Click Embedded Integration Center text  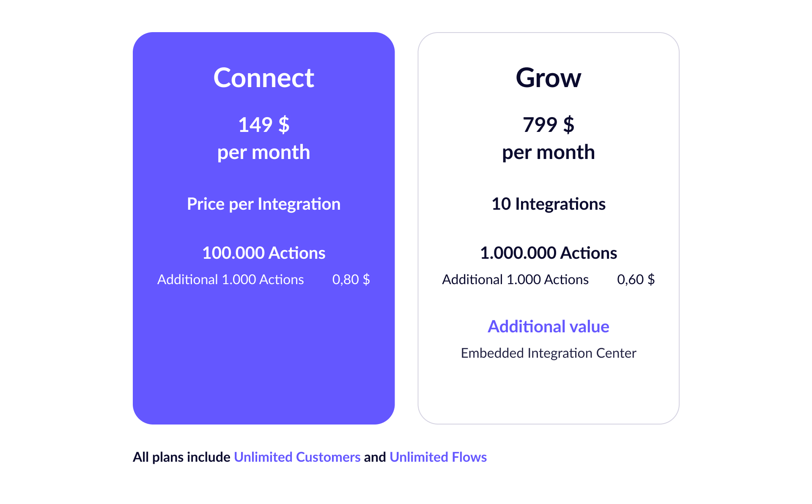click(x=548, y=353)
